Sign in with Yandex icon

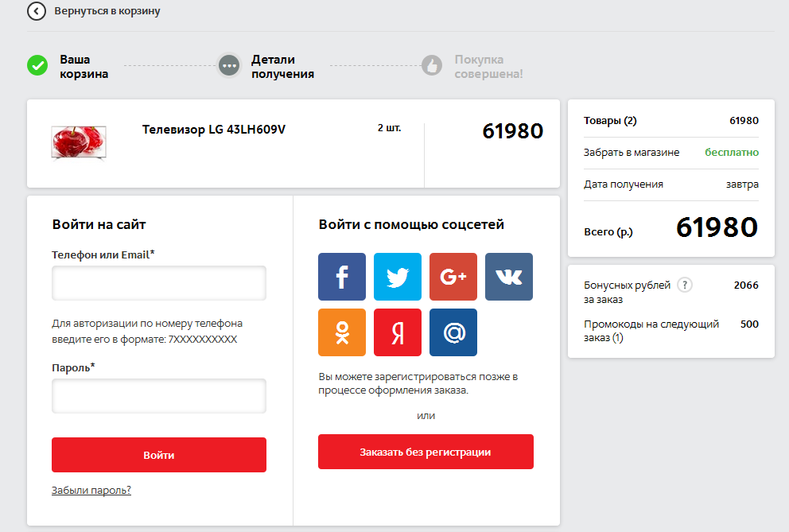pyautogui.click(x=398, y=332)
